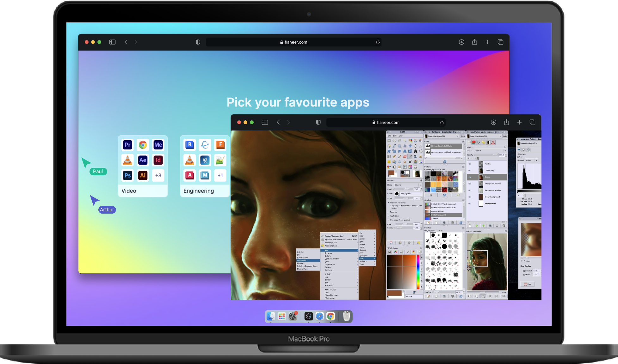Open the Layers Mode Normal dropdown
Viewport: 618px width, 364px height.
[x=490, y=151]
